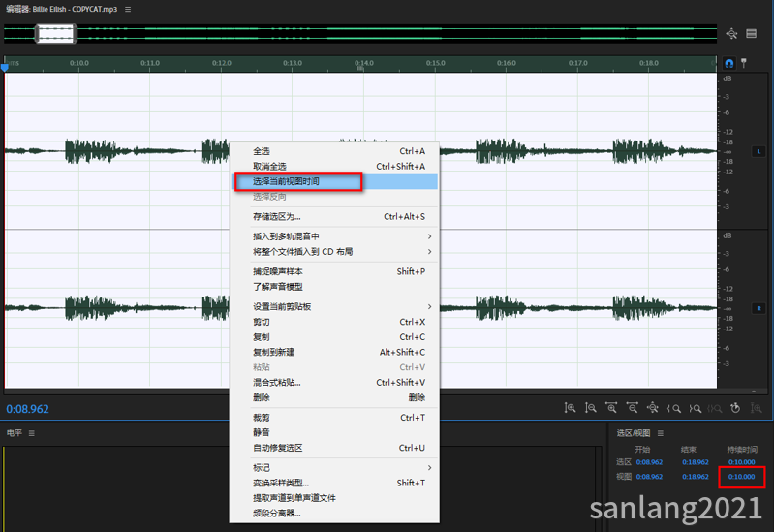The height and width of the screenshot is (532, 774).
Task: Click the 选区 结束 value 0:18.962
Action: click(x=695, y=462)
